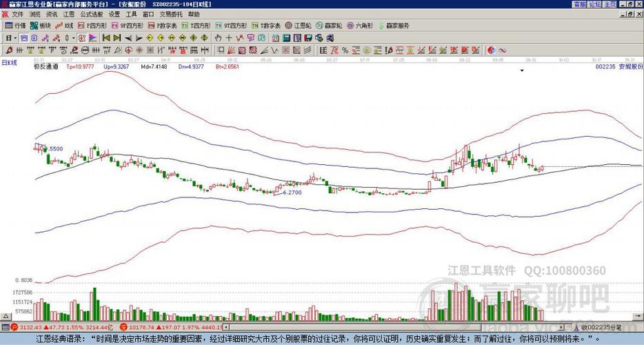The height and width of the screenshot is (345, 644).
Task: Select the hand pan tool
Action: pos(218,38)
